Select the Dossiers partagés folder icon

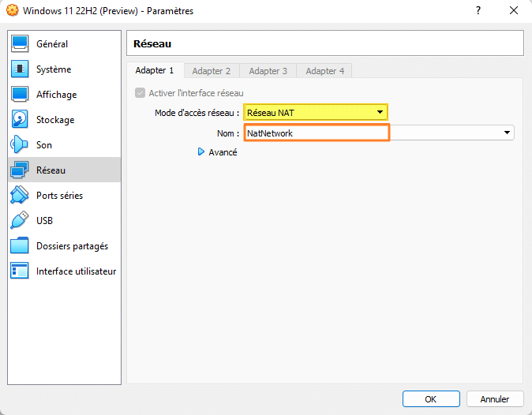pos(20,246)
